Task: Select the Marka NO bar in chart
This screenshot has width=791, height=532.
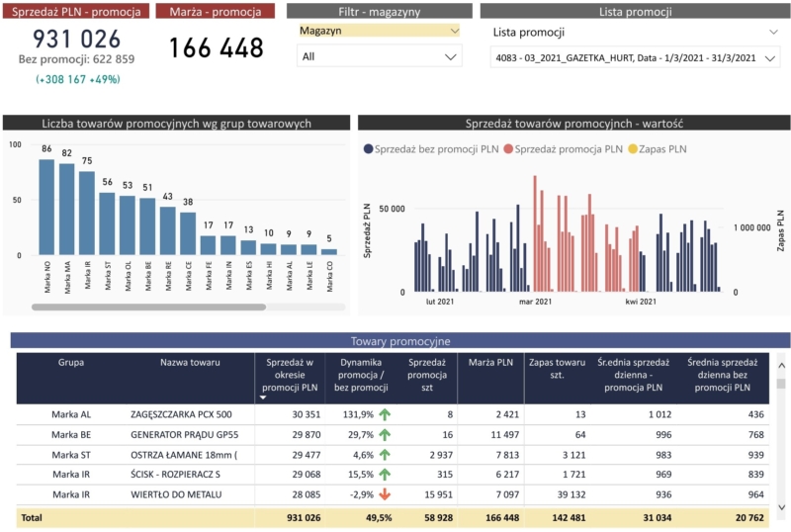Action: (x=46, y=207)
